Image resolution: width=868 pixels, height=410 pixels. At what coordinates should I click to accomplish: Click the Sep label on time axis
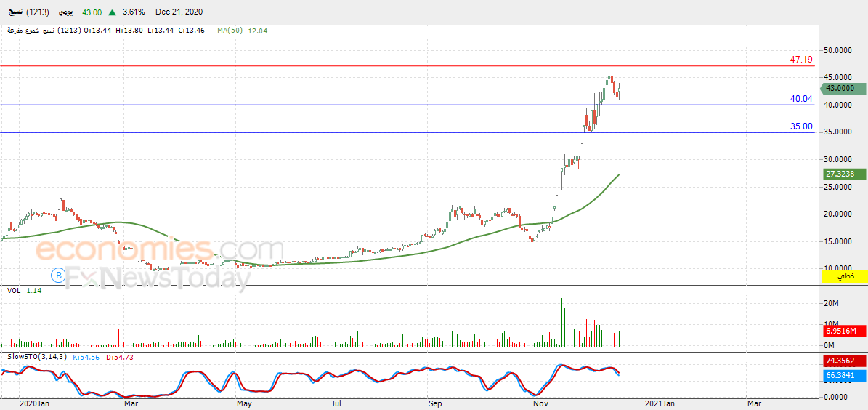436,404
